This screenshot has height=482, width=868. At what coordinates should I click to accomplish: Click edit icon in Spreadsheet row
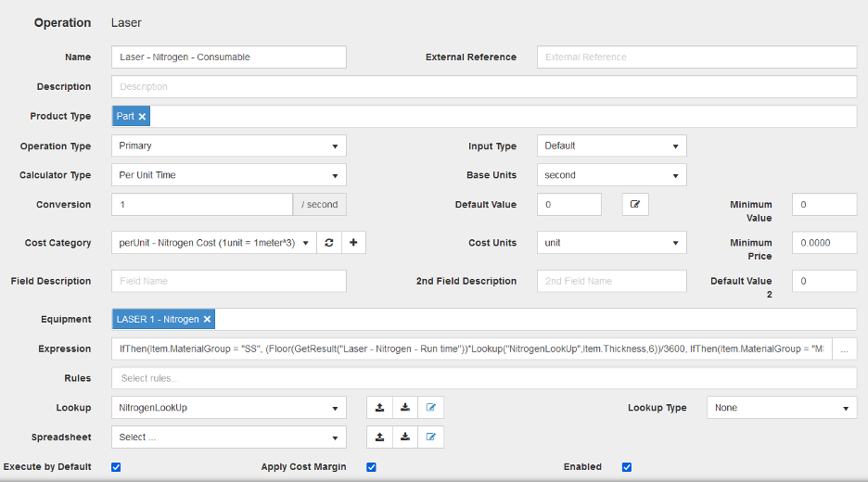(x=430, y=438)
